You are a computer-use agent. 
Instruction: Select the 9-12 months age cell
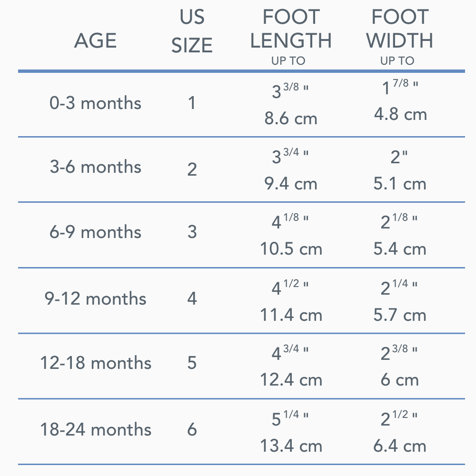[96, 299]
